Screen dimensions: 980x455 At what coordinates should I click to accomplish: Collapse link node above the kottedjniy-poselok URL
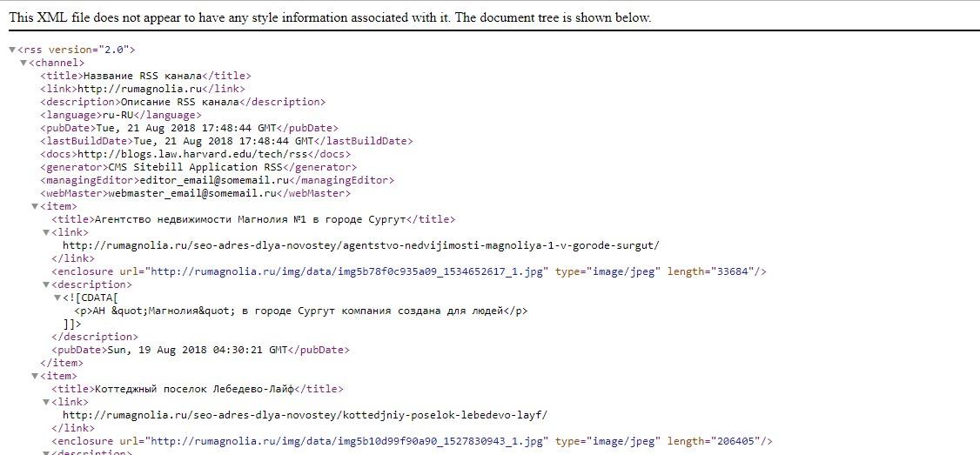(45, 402)
